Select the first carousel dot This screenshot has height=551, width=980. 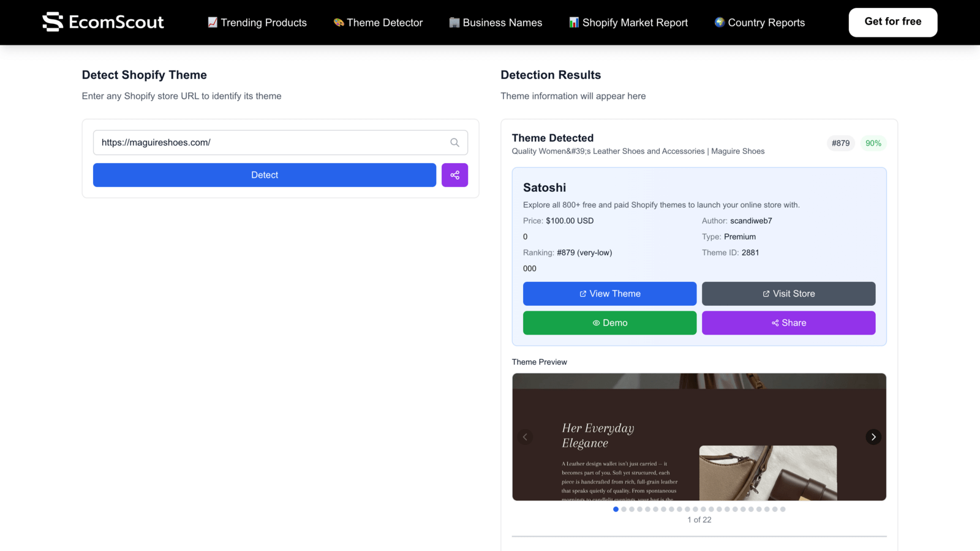[616, 509]
